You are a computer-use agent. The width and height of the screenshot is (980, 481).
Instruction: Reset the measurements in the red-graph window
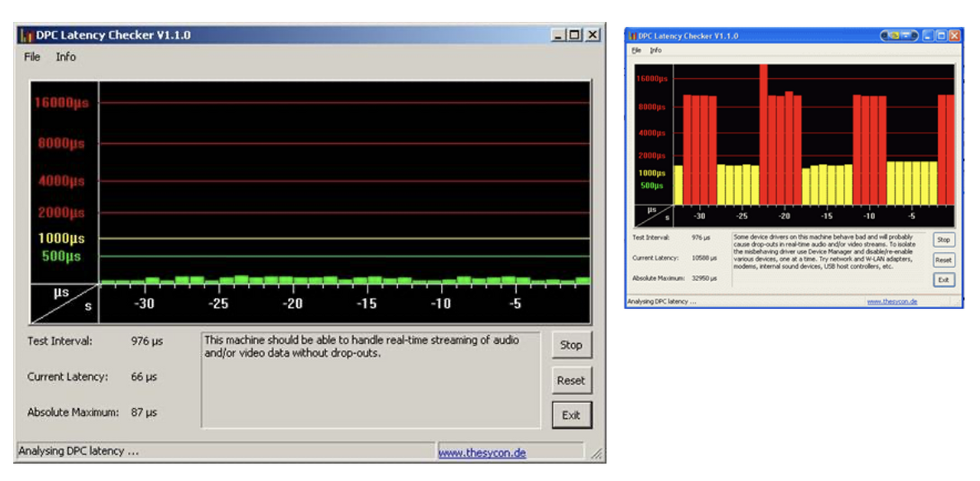943,260
